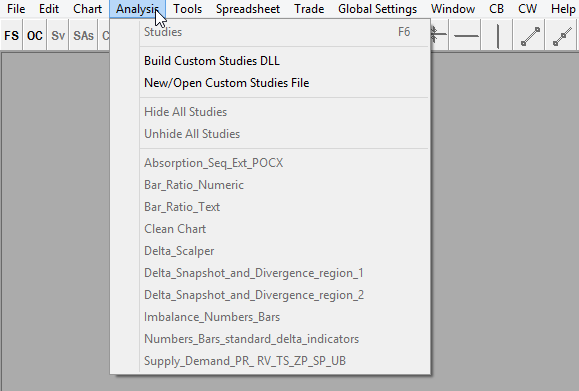Open the Spreadsheet menu
This screenshot has height=391, width=579.
coord(248,8)
